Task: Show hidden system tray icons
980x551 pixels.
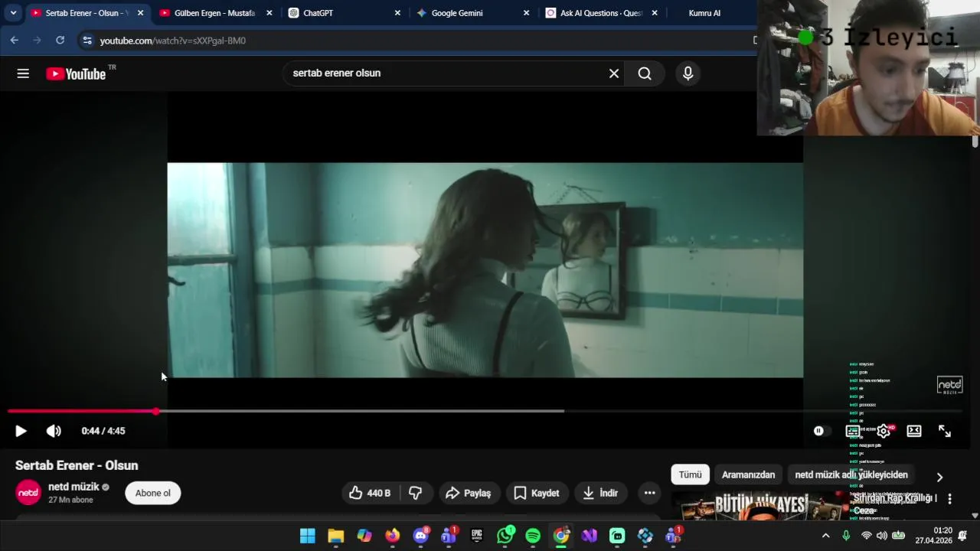Action: (x=825, y=536)
